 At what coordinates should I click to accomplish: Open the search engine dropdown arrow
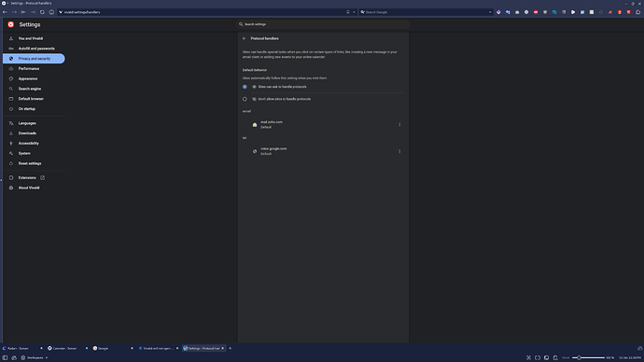[490, 12]
